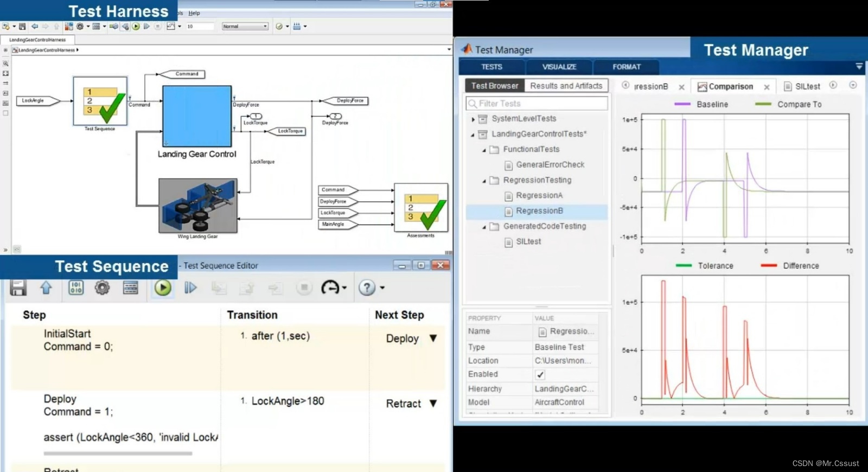
Task: Open the Model Explorer icon in Simulink toolbar
Action: point(96,26)
